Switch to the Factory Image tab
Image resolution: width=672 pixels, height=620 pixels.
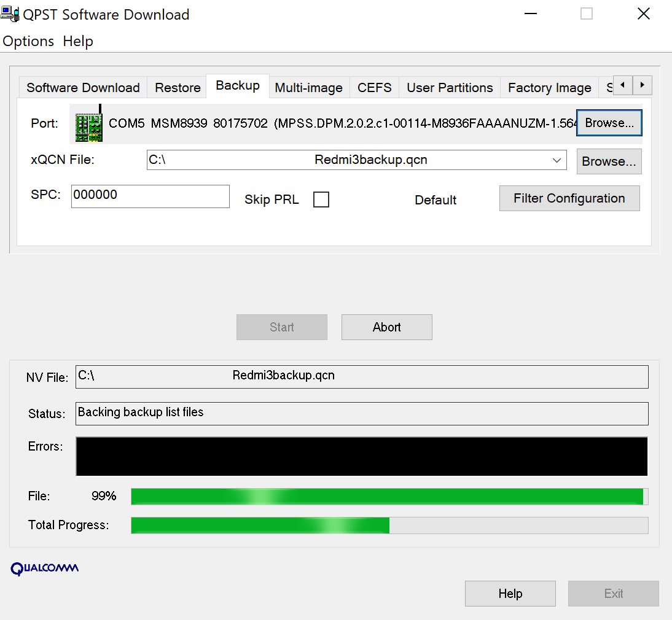549,87
